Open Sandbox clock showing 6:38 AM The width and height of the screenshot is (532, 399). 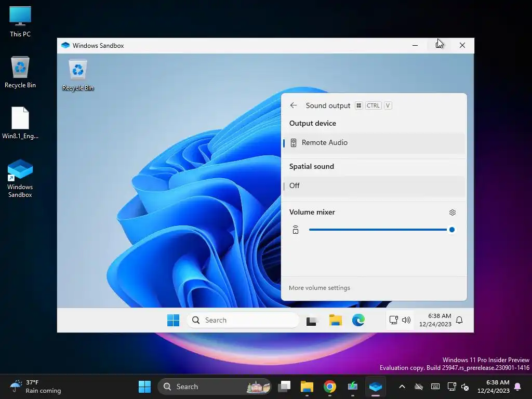click(x=435, y=320)
